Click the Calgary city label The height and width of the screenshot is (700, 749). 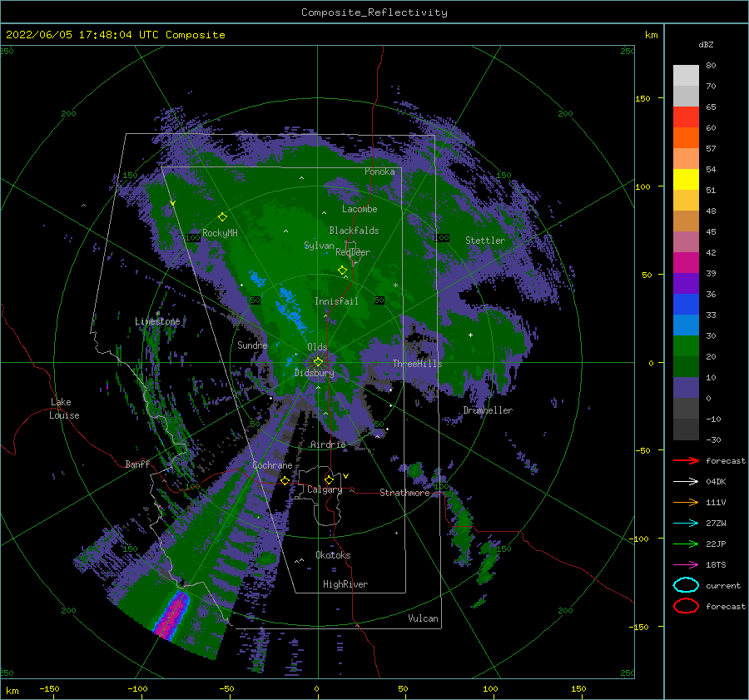pyautogui.click(x=325, y=489)
